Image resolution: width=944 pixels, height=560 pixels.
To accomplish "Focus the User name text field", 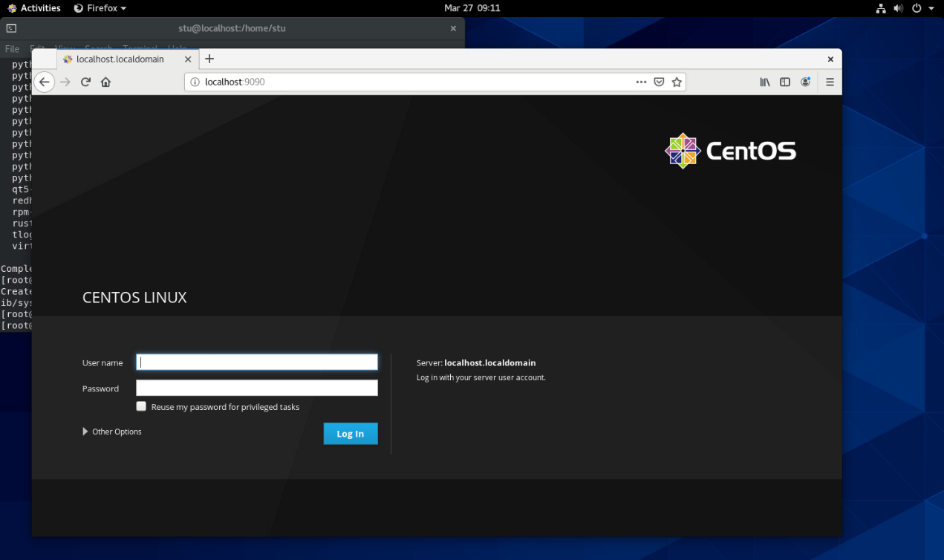I will click(257, 362).
